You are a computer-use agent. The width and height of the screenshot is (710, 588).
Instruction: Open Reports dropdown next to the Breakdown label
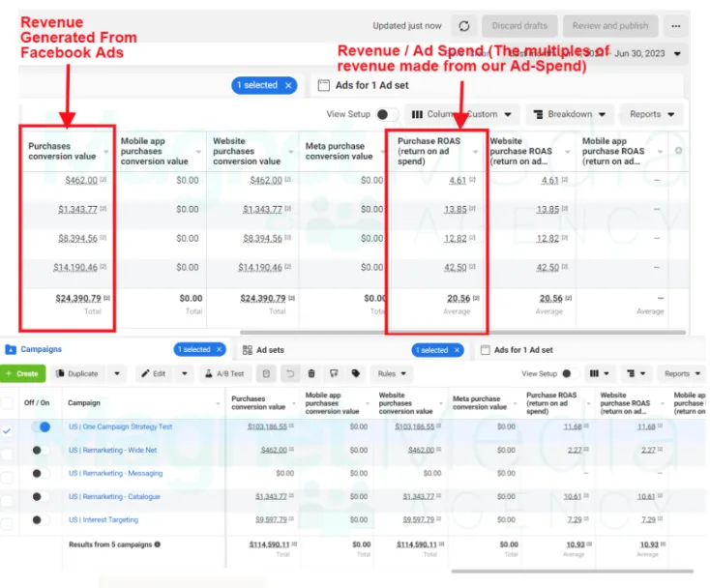652,114
